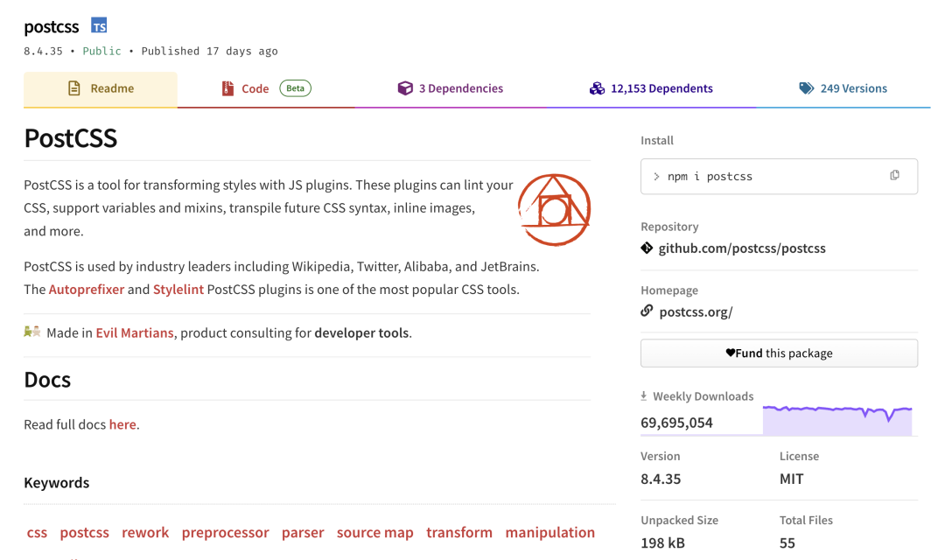View the 12,153 Dependents tab
This screenshot has height=560, width=945.
coord(651,88)
